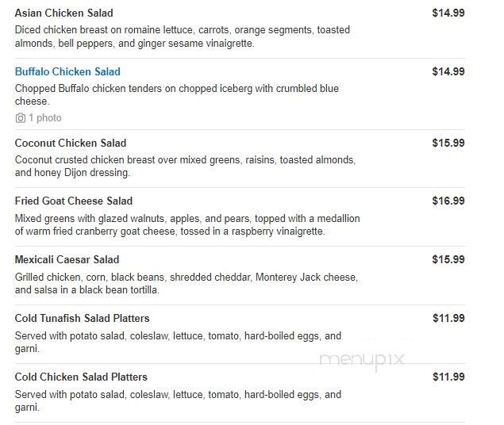The width and height of the screenshot is (504, 425).
Task: Click the $15.99 price of Coconut Chicken Salad
Action: (448, 144)
